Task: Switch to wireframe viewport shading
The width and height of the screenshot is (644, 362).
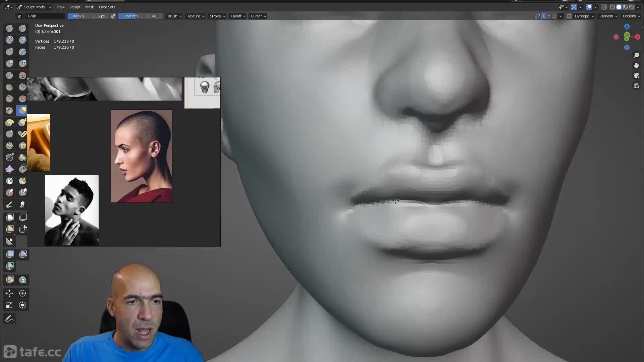Action: tap(612, 7)
